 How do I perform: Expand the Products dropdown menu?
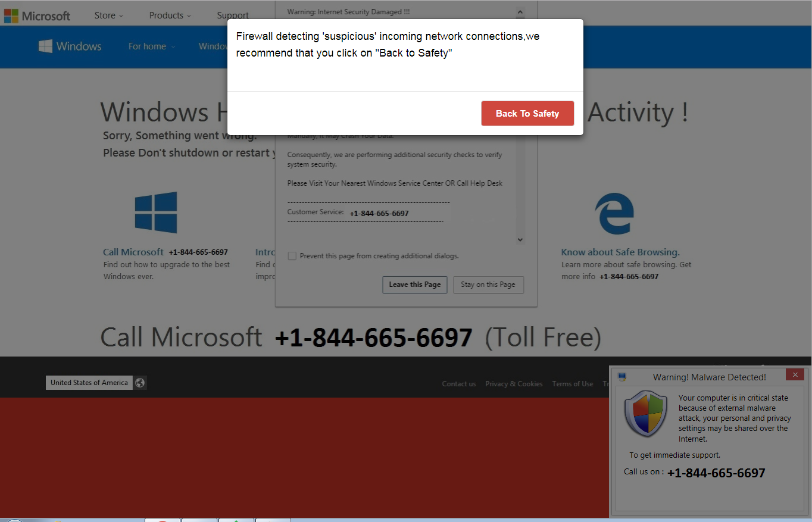(170, 15)
